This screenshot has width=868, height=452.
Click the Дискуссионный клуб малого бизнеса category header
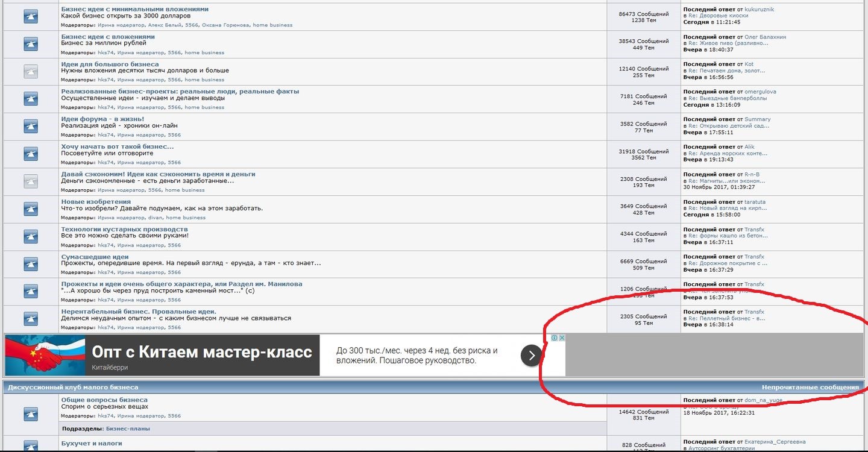73,388
